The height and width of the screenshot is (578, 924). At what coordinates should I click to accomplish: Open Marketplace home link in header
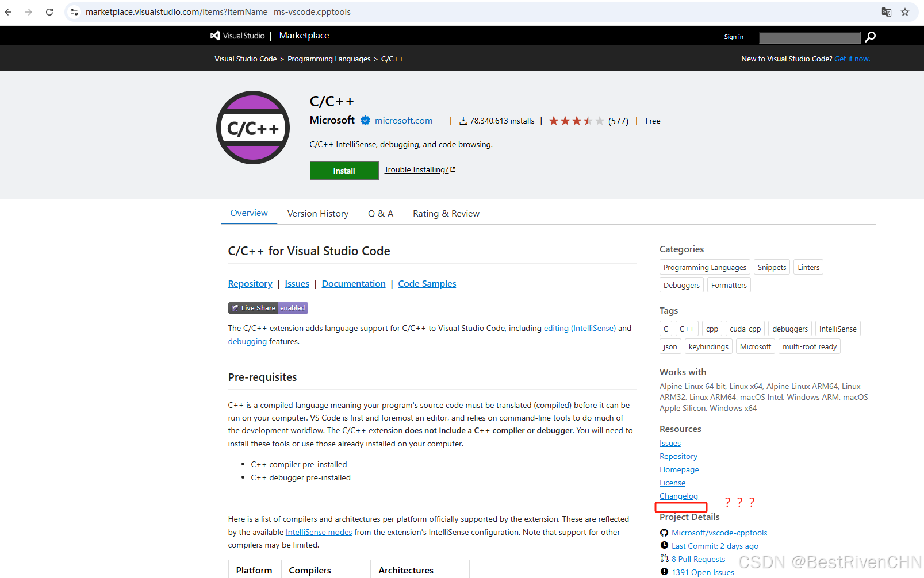pyautogui.click(x=304, y=36)
